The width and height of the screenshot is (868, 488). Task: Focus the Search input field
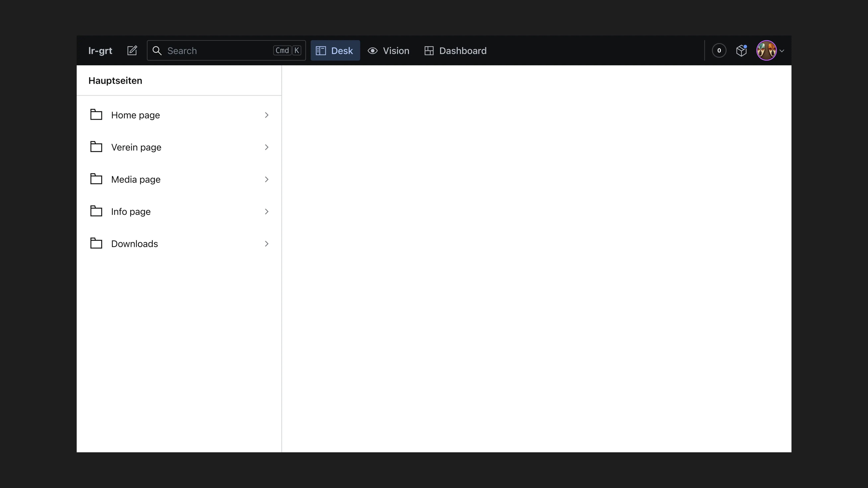pyautogui.click(x=226, y=51)
